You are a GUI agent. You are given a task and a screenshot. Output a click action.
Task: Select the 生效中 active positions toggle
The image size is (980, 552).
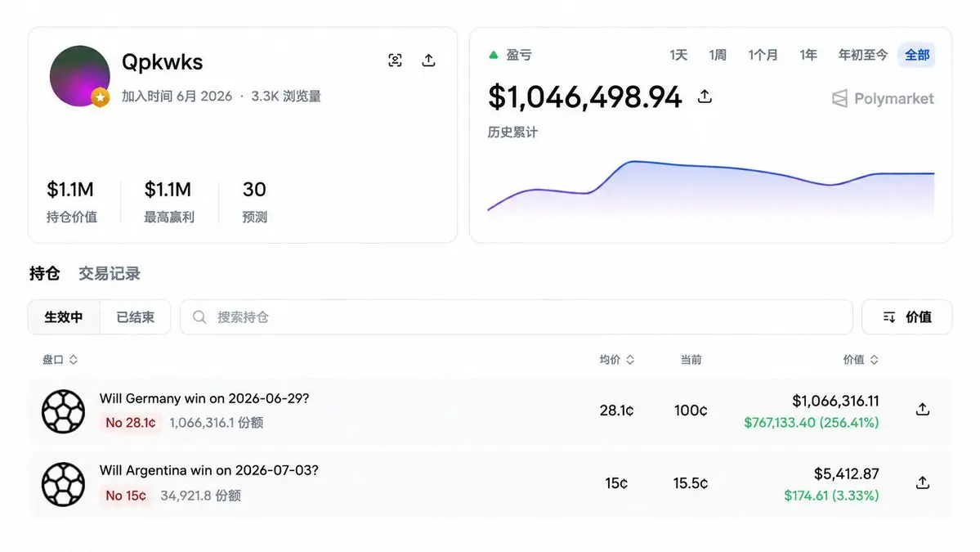tap(64, 317)
